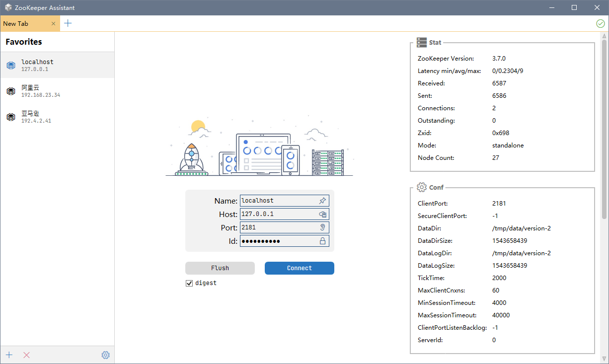The height and width of the screenshot is (364, 609).
Task: Select the New Tab tab
Action: 22,23
